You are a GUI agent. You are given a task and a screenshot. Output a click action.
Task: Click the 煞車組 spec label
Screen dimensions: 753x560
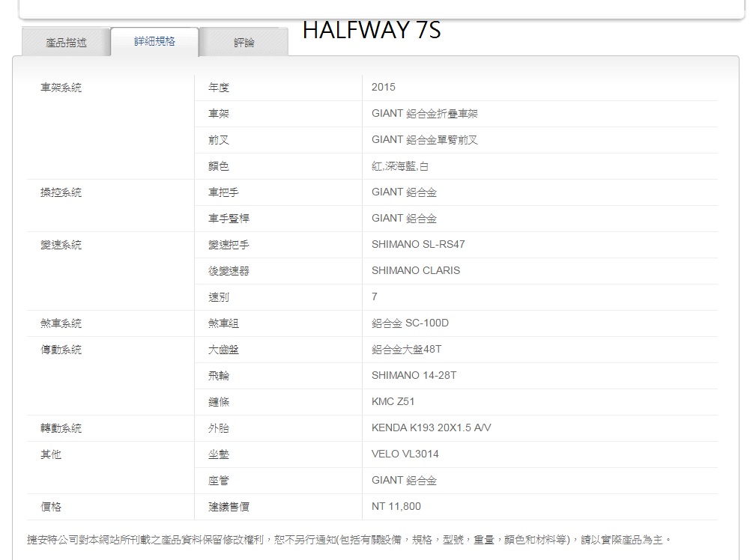[223, 323]
